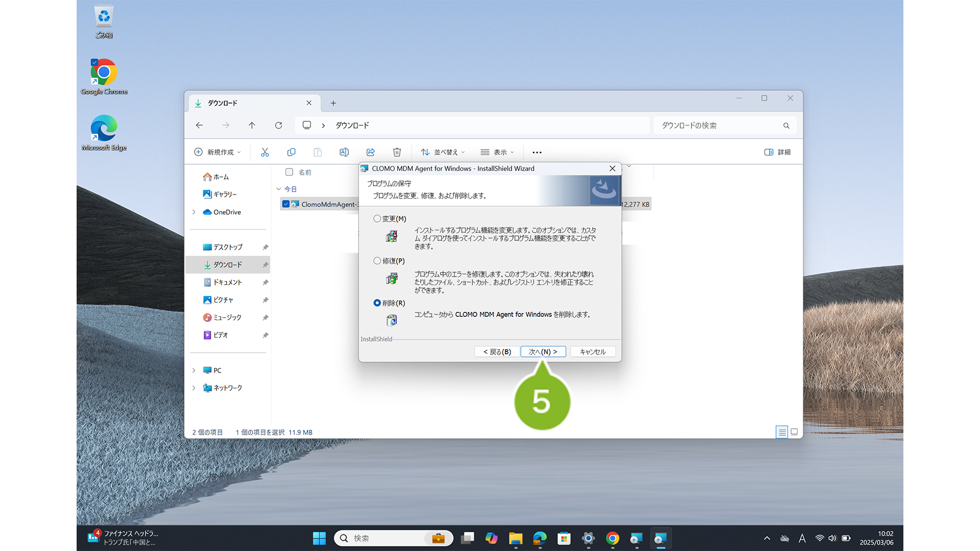Click the 次へ(N) button
Viewport: 980px width, 551px height.
tap(543, 352)
